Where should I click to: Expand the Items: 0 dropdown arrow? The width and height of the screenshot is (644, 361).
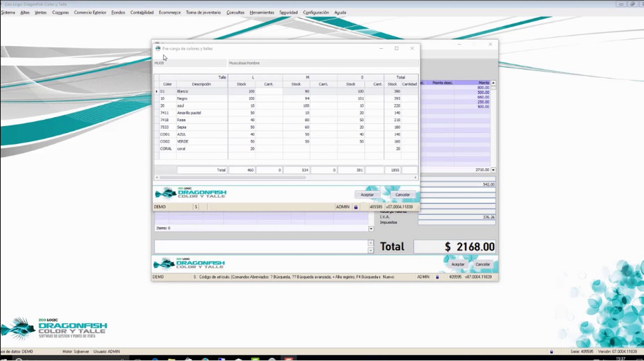pyautogui.click(x=371, y=229)
